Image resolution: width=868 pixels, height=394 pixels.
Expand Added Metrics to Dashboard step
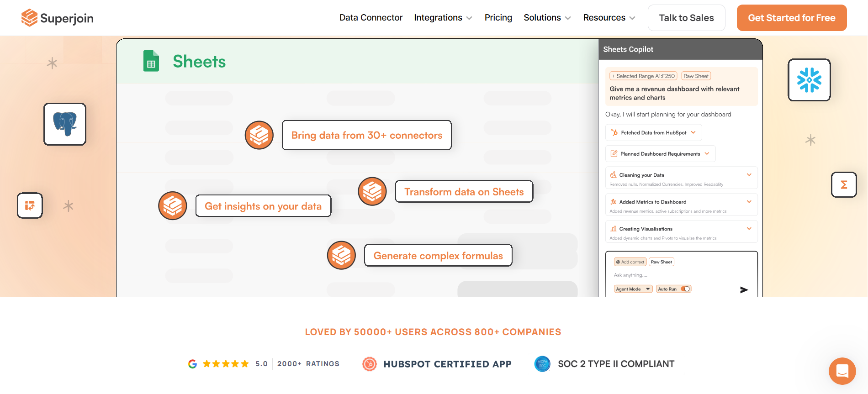tap(749, 202)
